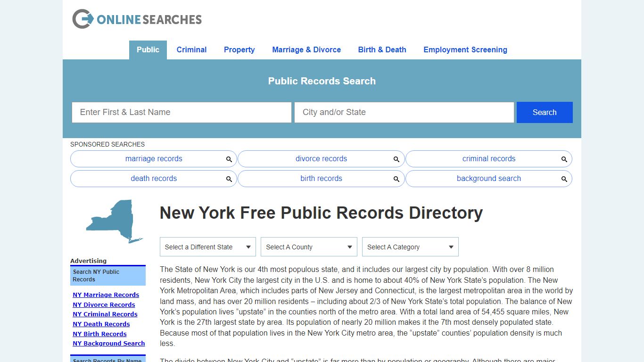Click the Advertising label in sidebar
The width and height of the screenshot is (644, 362).
coord(88,261)
